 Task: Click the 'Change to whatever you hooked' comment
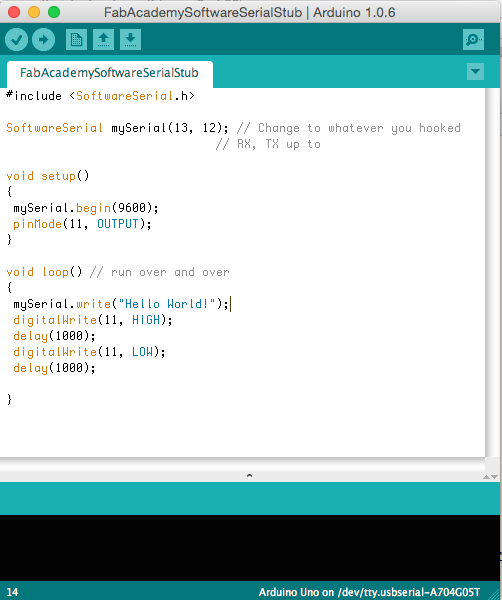pos(359,128)
